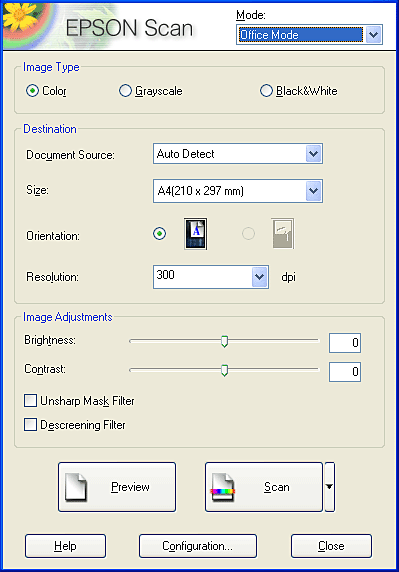
Task: Click the Brightness value field
Action: point(345,343)
